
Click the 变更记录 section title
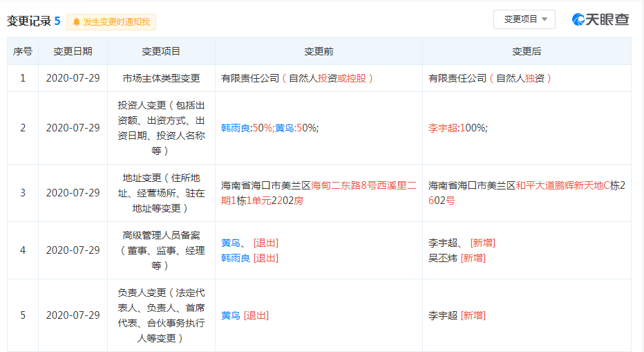pyautogui.click(x=29, y=21)
